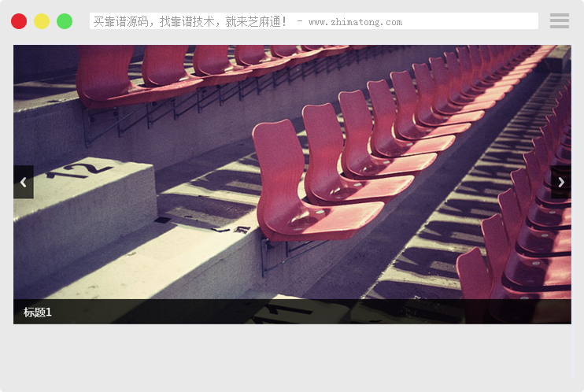This screenshot has width=584, height=392.
Task: Click the red circle window button
Action: pos(19,21)
